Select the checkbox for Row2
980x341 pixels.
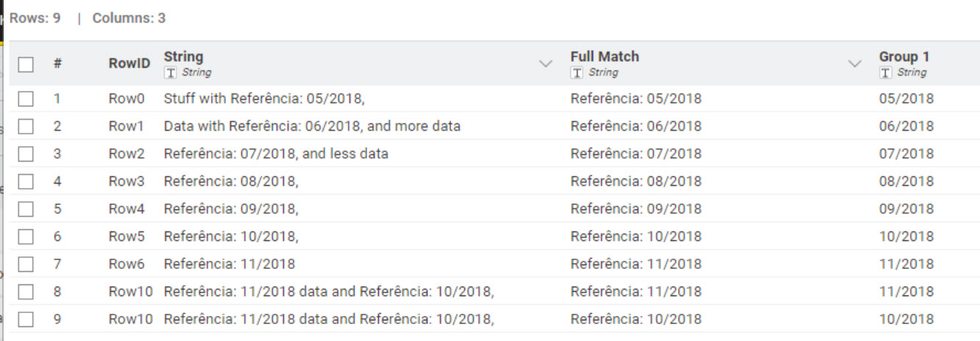(x=26, y=154)
